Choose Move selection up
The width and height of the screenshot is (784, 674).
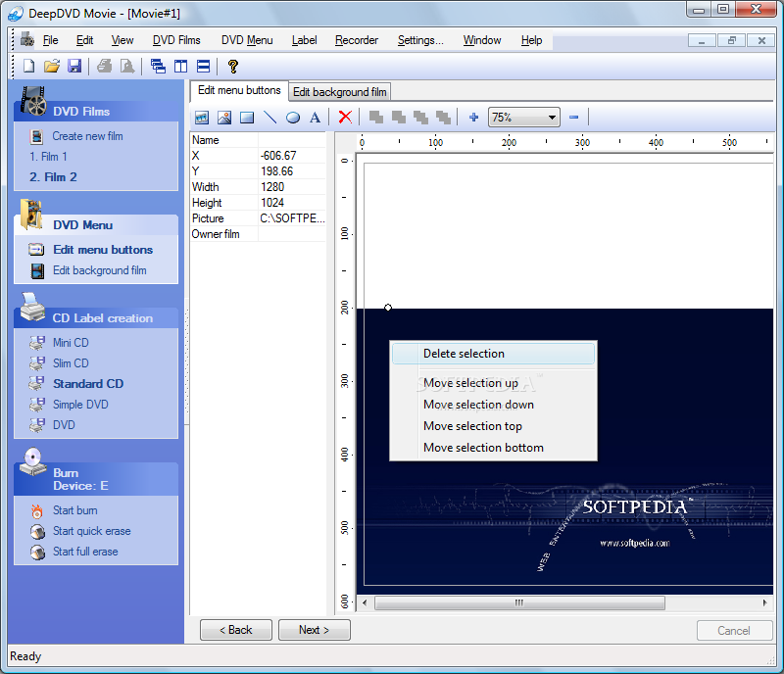[494, 383]
